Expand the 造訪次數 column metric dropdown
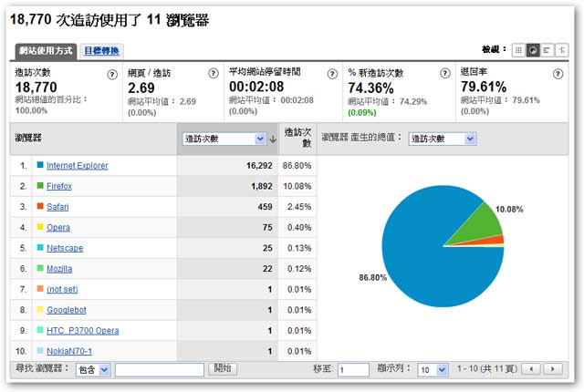This screenshot has height=392, width=584. (x=224, y=139)
